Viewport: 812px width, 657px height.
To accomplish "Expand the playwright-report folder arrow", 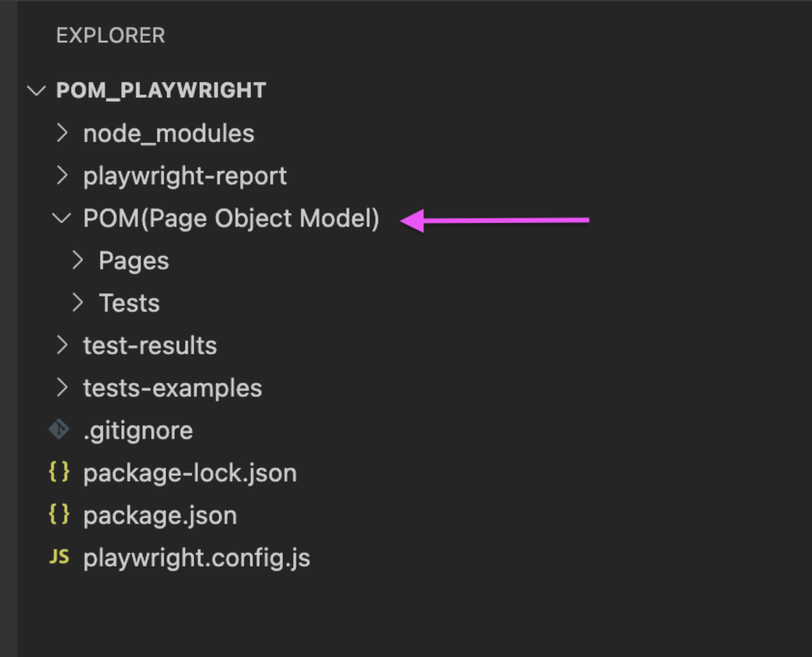I will (62, 175).
